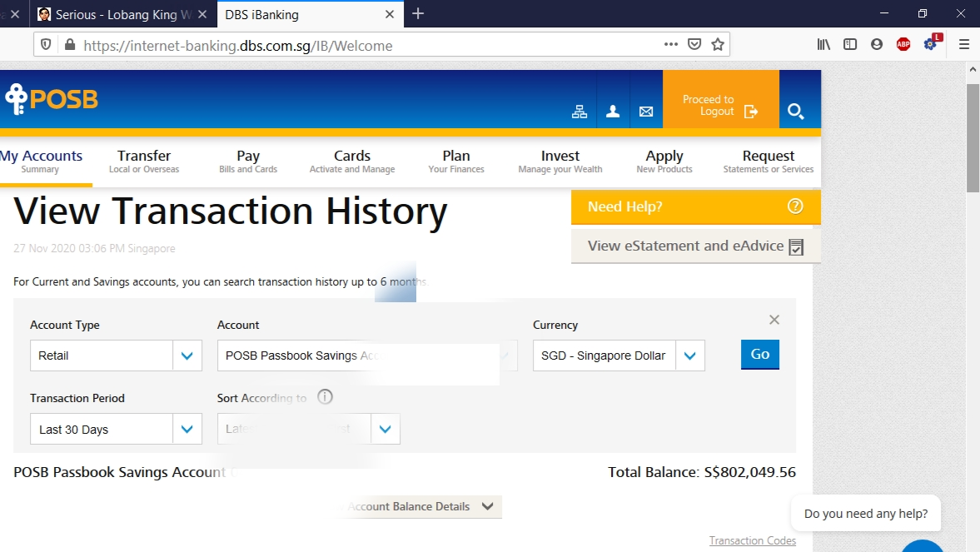The height and width of the screenshot is (552, 980).
Task: Click the Sort According to info icon
Action: (326, 397)
